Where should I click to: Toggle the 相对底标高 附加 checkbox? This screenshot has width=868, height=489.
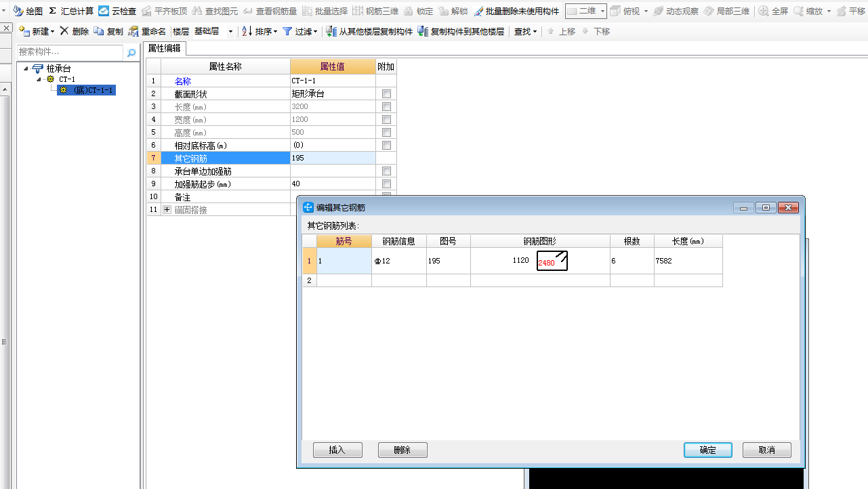click(386, 146)
